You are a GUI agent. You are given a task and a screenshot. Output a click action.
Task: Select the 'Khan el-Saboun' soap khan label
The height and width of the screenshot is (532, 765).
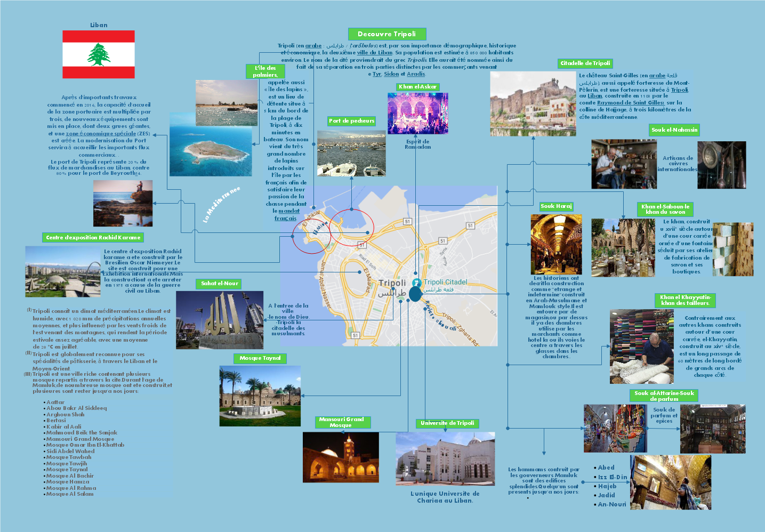[665, 209]
